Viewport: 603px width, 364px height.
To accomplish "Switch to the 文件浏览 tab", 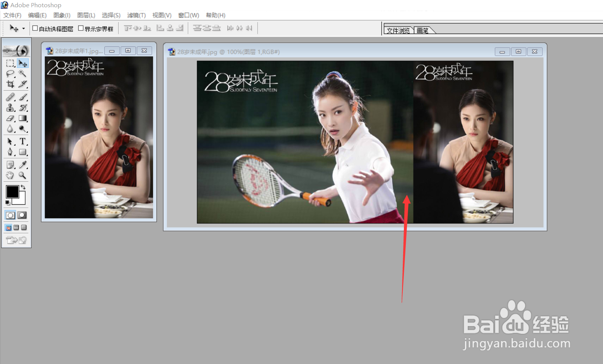I will coord(399,30).
